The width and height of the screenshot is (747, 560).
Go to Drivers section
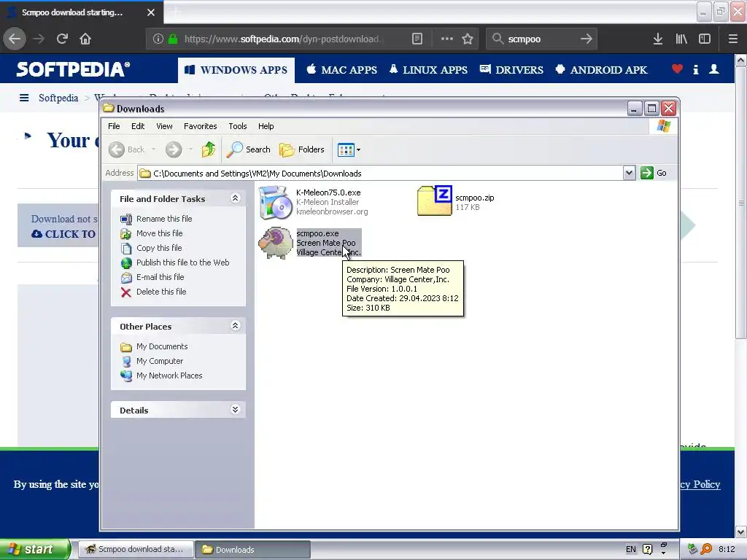point(511,70)
